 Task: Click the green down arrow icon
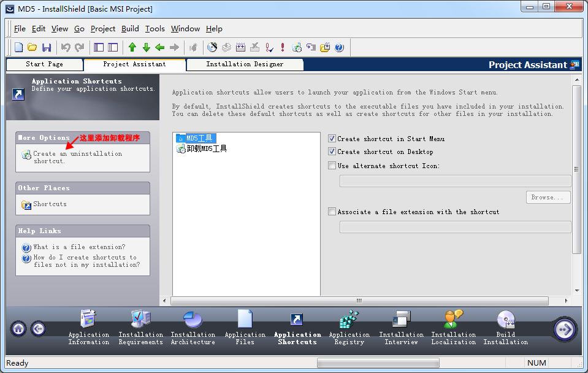coord(147,47)
